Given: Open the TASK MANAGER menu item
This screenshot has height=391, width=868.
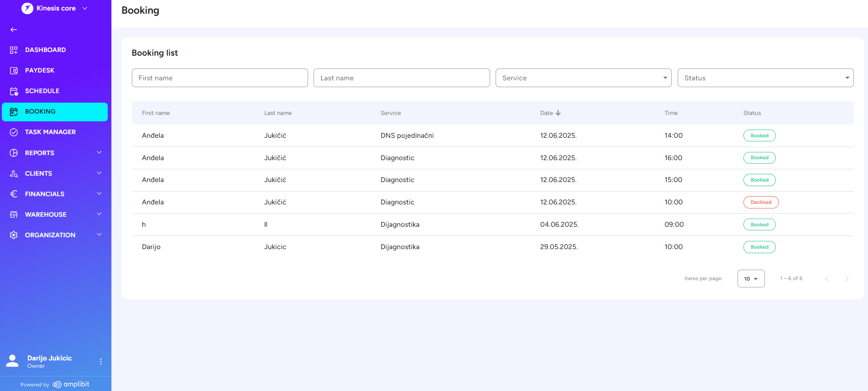Looking at the screenshot, I should 55,132.
